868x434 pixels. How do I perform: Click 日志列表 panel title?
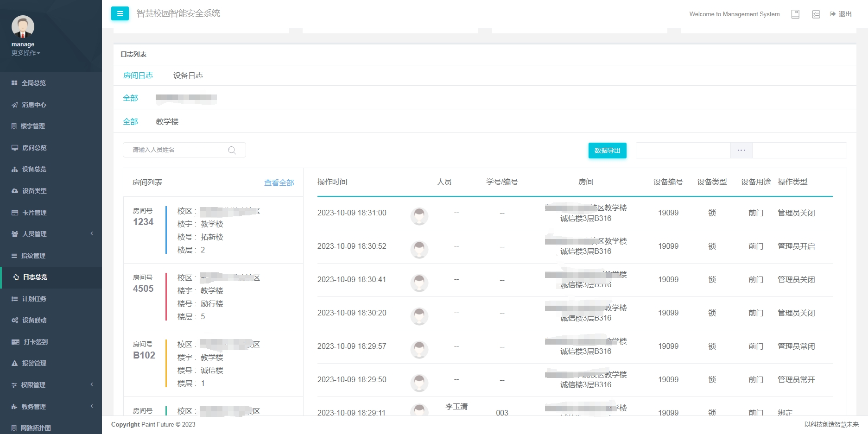(133, 54)
